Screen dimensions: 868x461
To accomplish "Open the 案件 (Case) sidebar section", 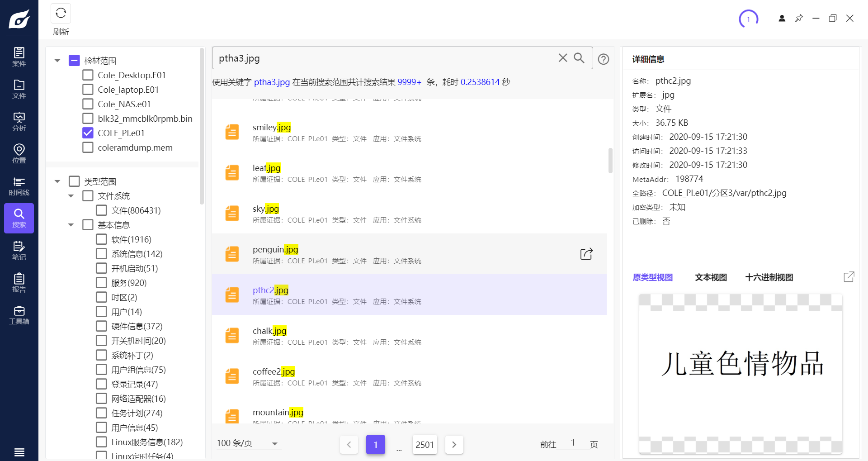I will point(19,57).
